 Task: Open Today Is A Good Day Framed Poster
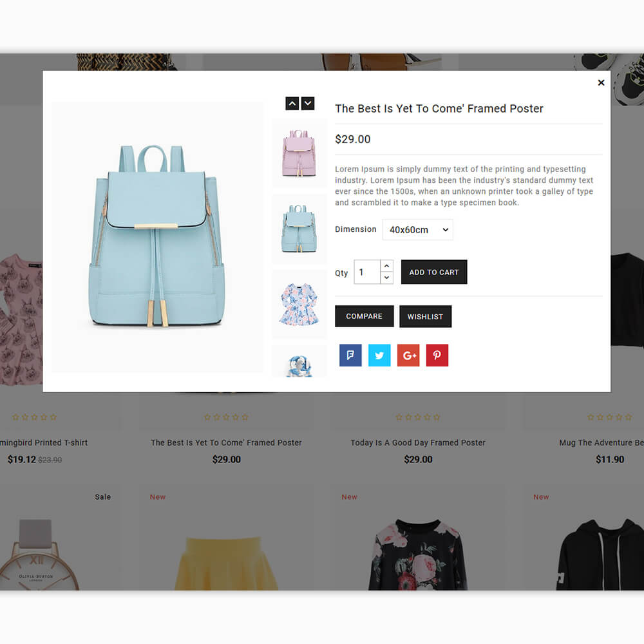(x=418, y=443)
